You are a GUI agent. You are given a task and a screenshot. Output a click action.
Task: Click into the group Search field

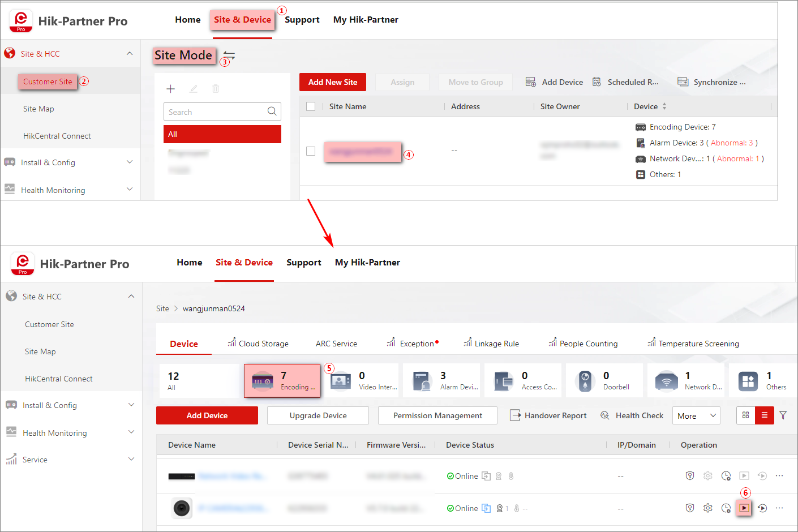(222, 111)
